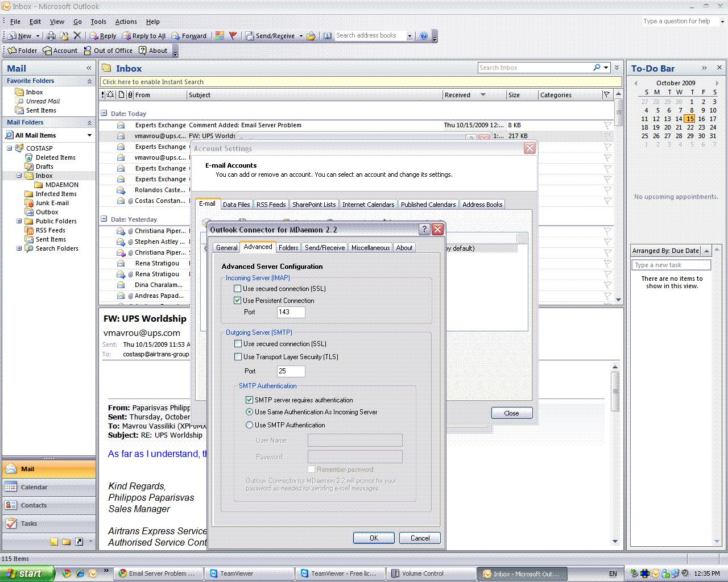The image size is (728, 582).
Task: Open the New item dropdown arrow
Action: [38, 36]
